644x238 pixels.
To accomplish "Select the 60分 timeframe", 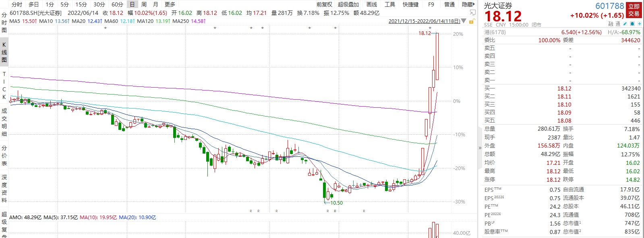I will [x=117, y=4].
